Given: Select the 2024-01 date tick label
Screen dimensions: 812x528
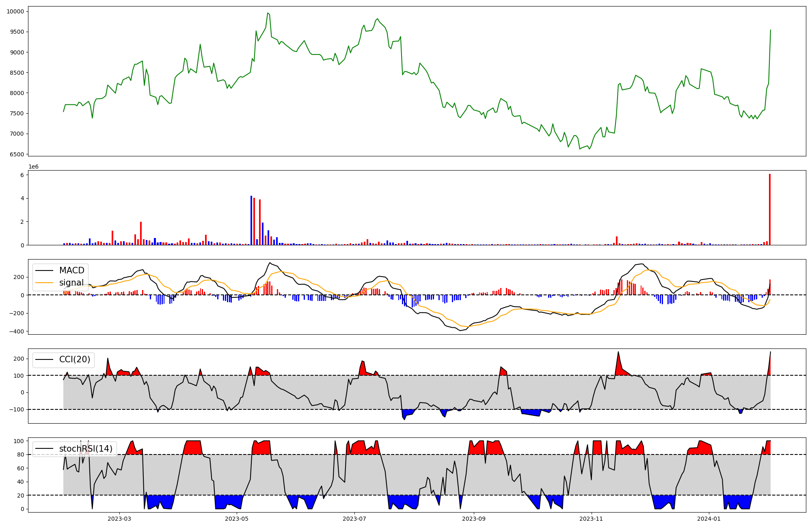Looking at the screenshot, I should (709, 519).
